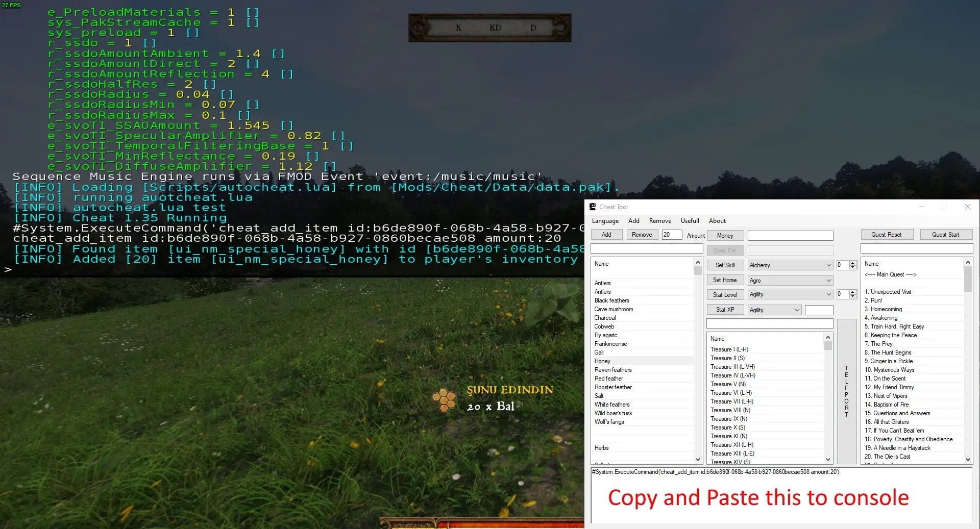The image size is (980, 529).
Task: Close the Cheat Tool window
Action: 967,207
